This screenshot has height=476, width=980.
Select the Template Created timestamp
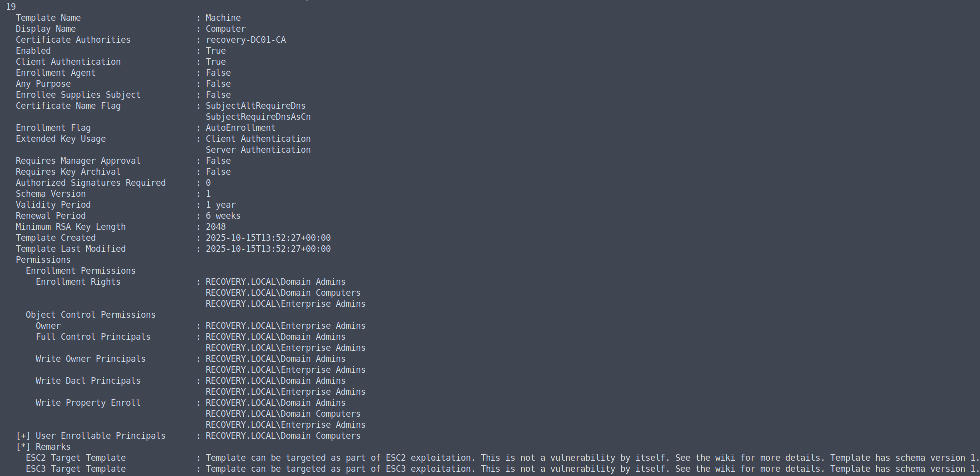click(268, 238)
